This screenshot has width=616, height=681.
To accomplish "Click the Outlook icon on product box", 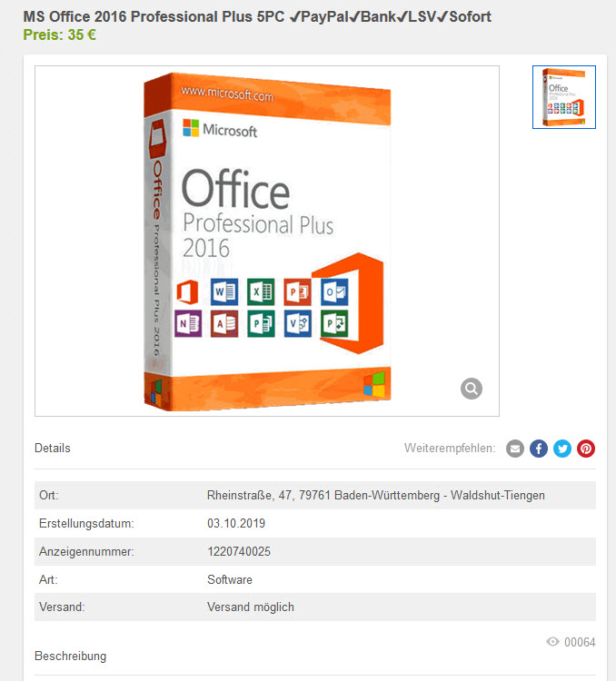I will click(334, 291).
